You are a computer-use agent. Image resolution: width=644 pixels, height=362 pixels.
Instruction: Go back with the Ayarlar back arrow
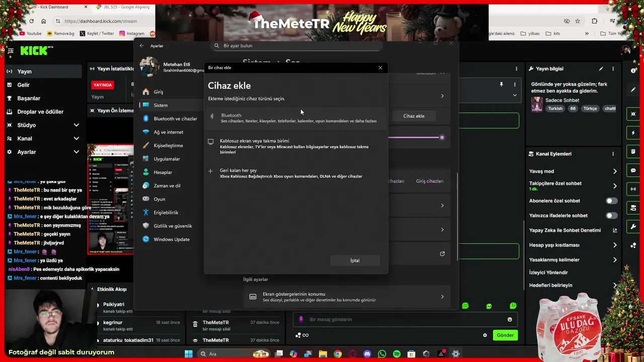142,46
